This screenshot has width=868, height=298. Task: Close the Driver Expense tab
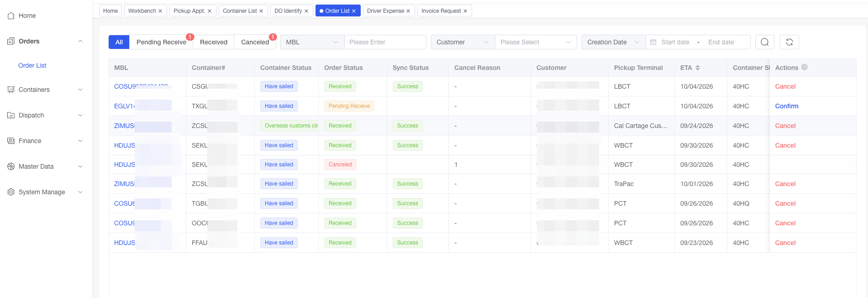coord(408,11)
